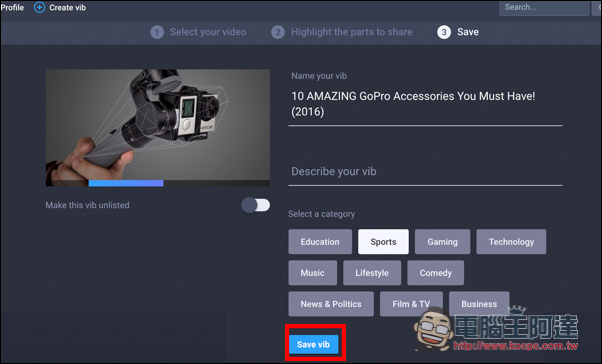Click the plus icon beside Create vib
602x364 pixels.
[x=40, y=7]
